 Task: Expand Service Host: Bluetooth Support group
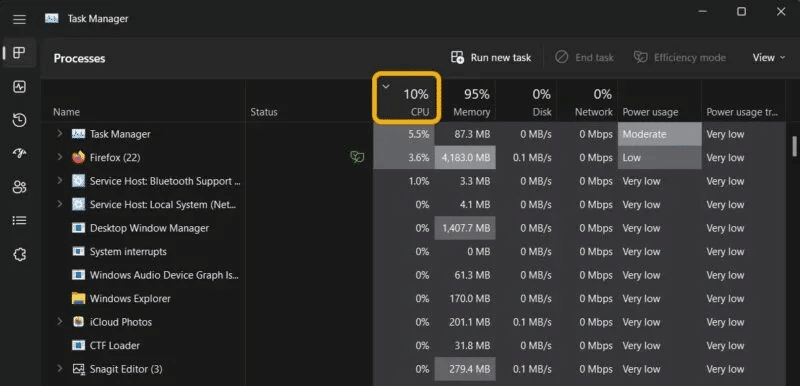click(x=60, y=181)
